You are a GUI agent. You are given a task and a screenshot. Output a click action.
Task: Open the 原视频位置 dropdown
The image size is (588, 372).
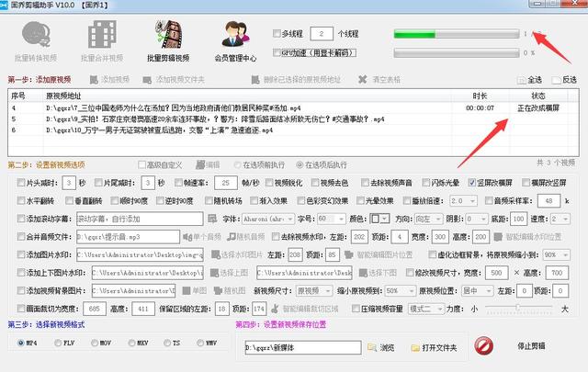[x=478, y=290]
